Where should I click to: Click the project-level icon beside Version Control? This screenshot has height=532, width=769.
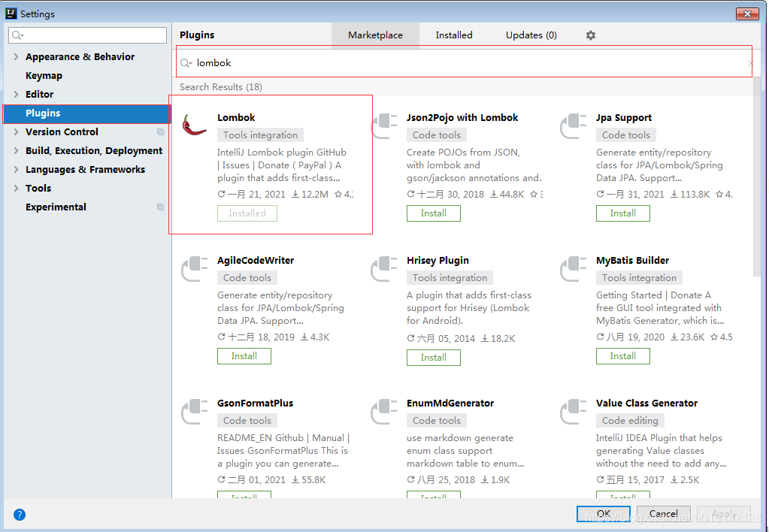[x=160, y=132]
